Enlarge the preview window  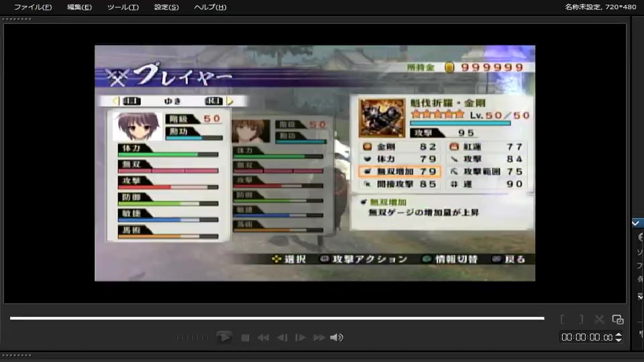pos(618,319)
